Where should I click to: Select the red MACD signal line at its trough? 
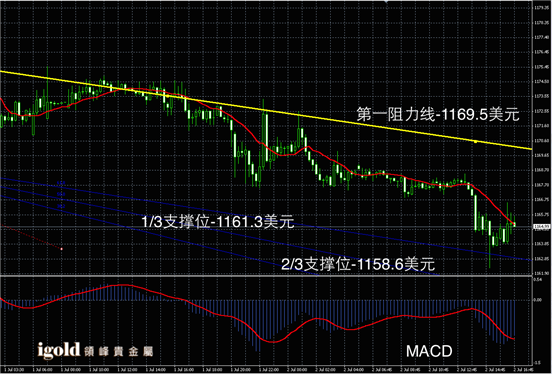point(273,342)
